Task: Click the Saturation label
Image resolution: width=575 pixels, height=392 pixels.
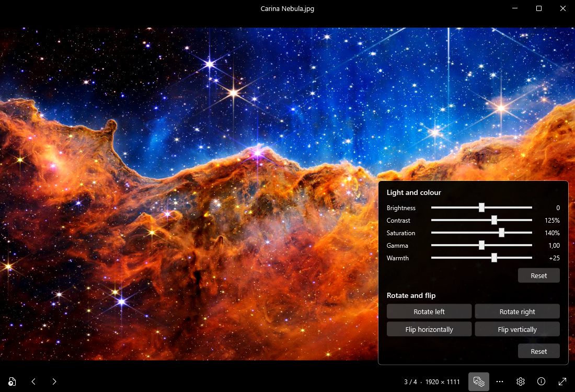Action: click(x=400, y=233)
